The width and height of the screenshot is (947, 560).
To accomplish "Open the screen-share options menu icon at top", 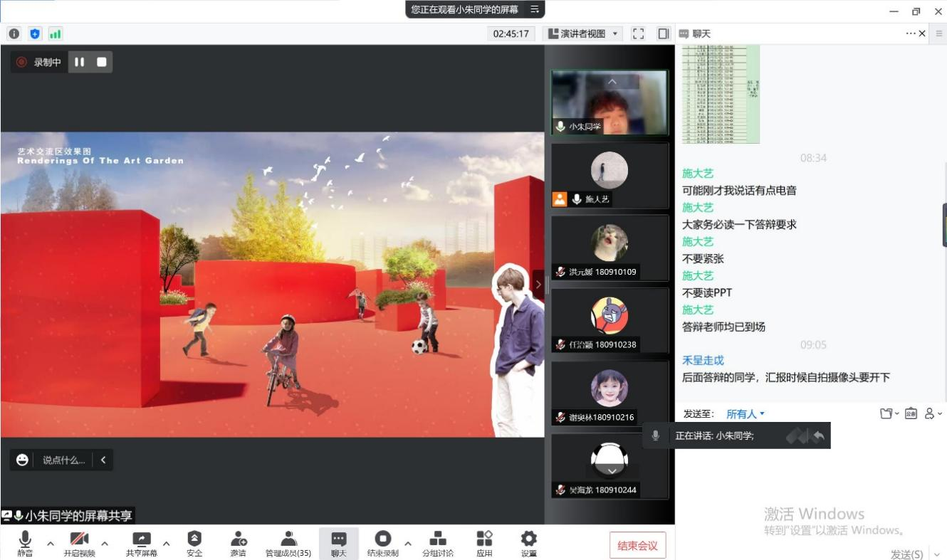I will click(534, 9).
